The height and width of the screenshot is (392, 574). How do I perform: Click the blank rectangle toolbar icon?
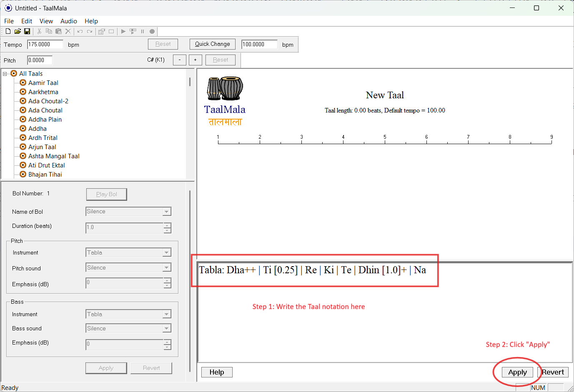pos(111,31)
